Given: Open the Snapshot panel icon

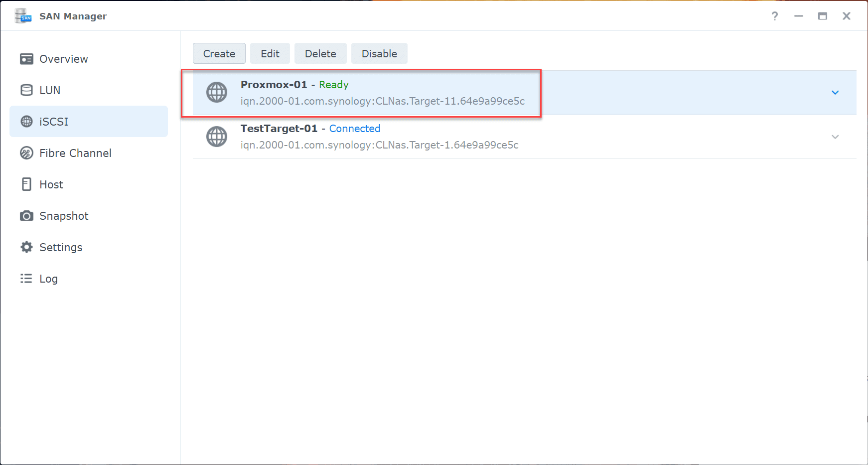Looking at the screenshot, I should [26, 216].
